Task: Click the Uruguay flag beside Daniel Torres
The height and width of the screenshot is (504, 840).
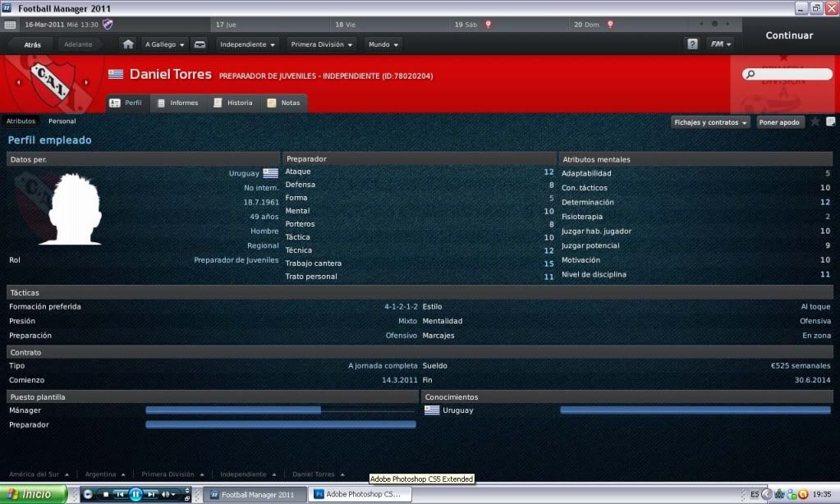Action: [116, 74]
